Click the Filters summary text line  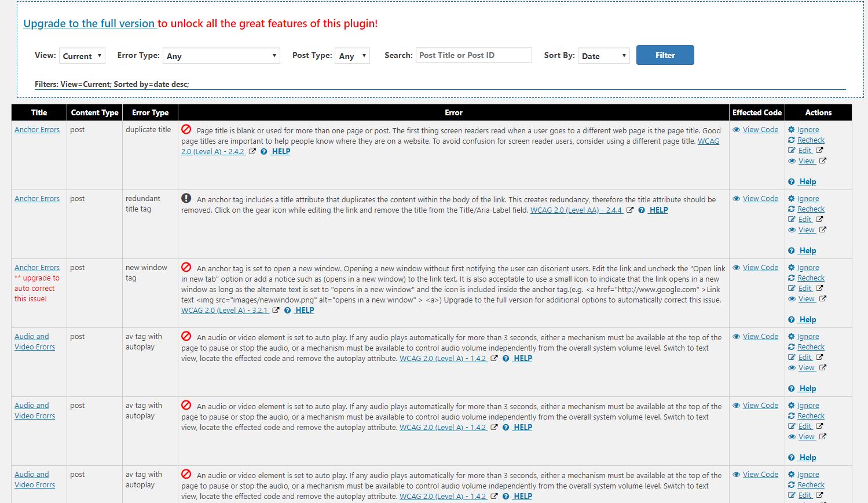112,85
